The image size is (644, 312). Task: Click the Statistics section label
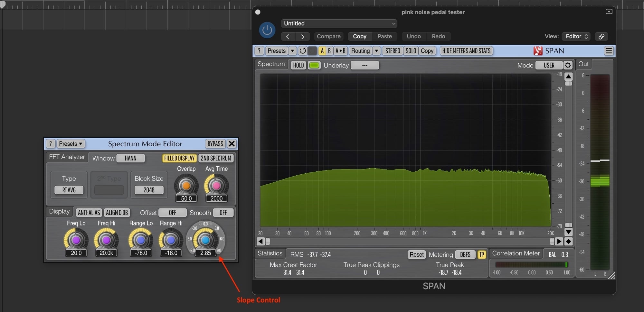[270, 253]
